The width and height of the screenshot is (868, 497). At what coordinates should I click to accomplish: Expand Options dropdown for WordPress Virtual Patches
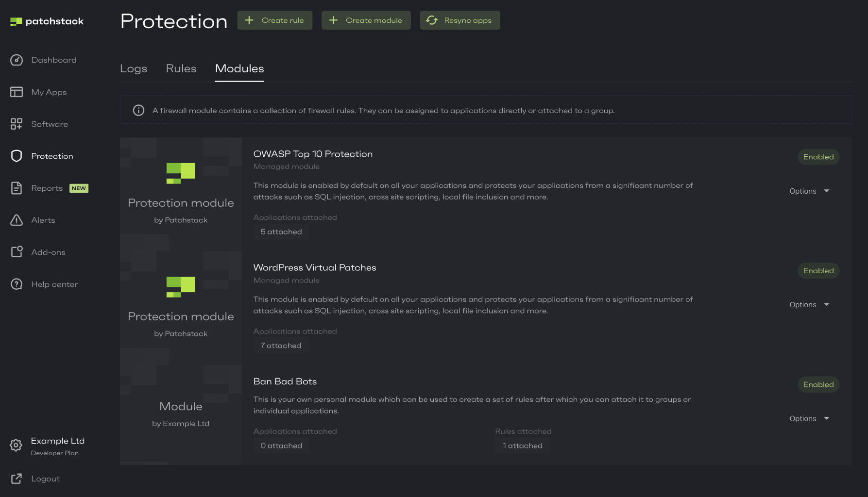click(x=809, y=305)
